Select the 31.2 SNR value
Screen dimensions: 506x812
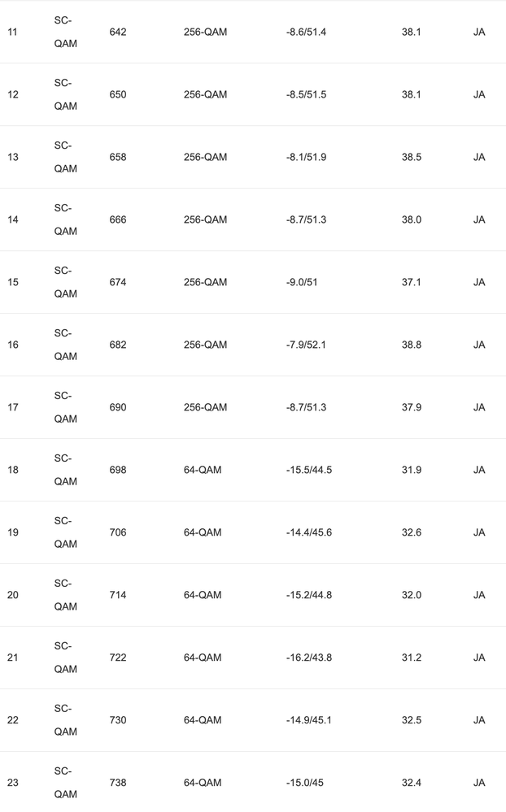(x=411, y=658)
